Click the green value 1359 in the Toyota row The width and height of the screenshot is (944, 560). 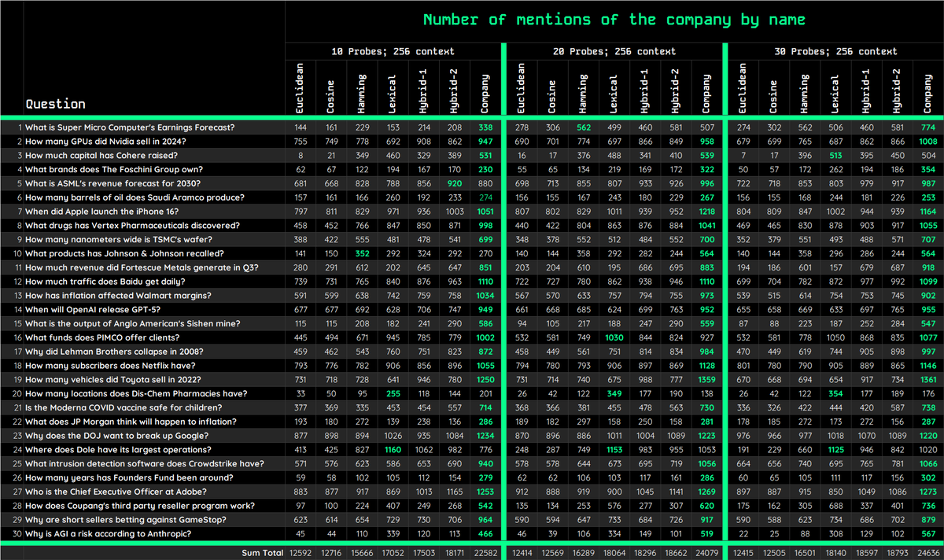[706, 379]
